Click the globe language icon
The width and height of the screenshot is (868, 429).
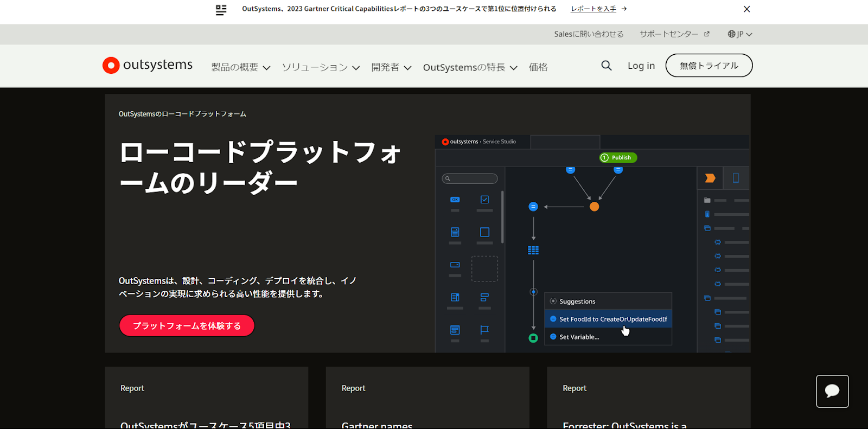click(732, 34)
